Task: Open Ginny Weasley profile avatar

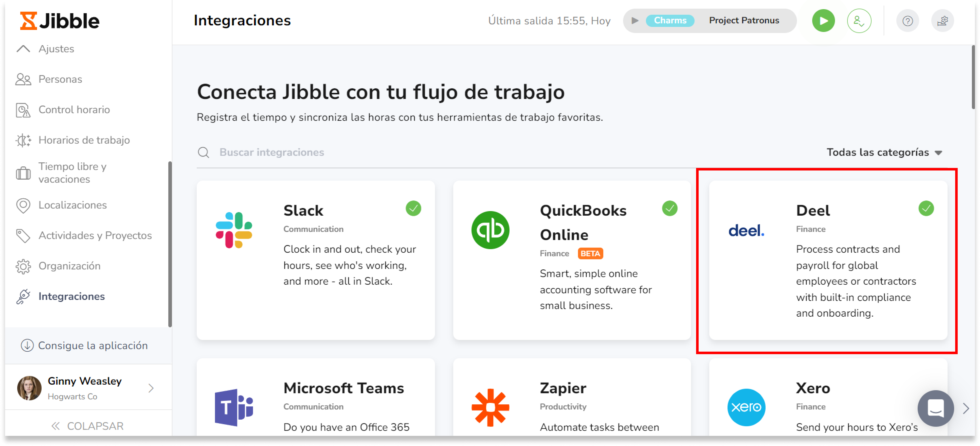Action: (x=29, y=388)
